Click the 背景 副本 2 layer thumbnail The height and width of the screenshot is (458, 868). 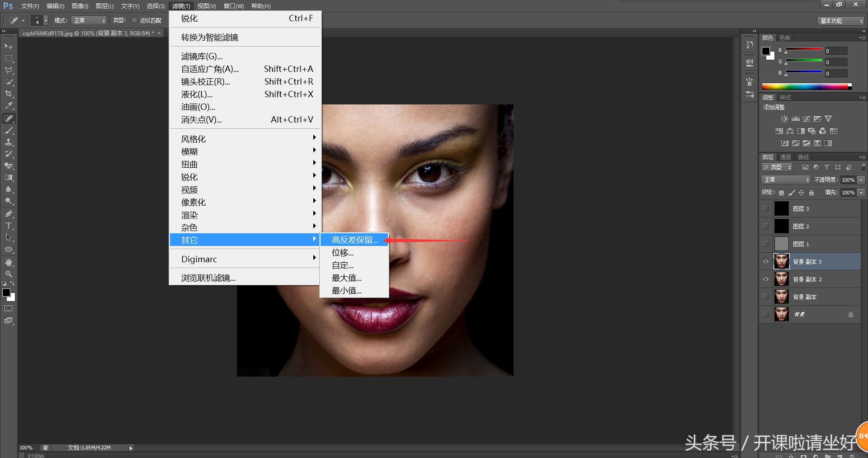(781, 279)
